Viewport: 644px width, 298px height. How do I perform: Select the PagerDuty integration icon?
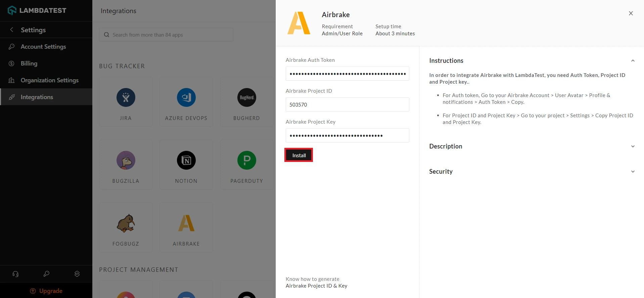[246, 160]
